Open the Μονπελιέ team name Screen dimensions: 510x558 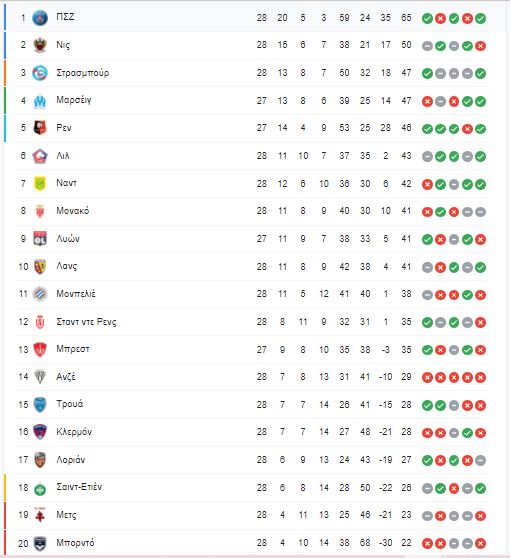pos(76,294)
